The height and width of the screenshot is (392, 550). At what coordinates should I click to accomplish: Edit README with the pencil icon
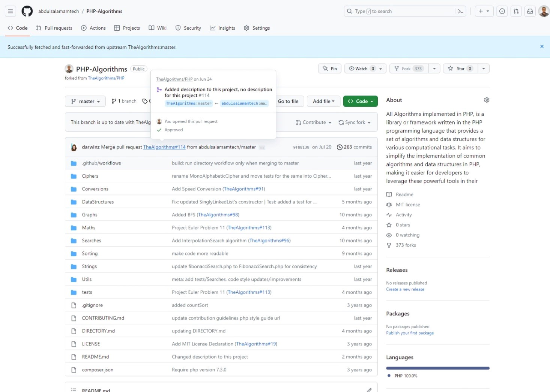[369, 390]
